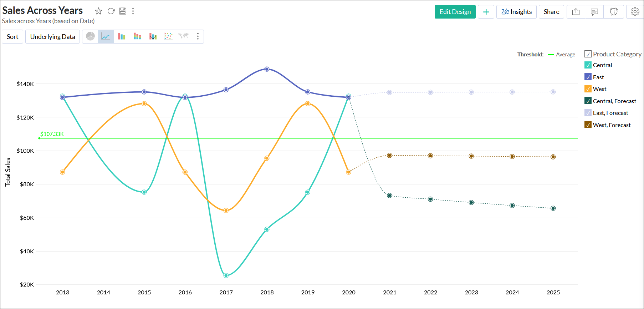This screenshot has height=309, width=644.
Task: Open more chart types menu
Action: tap(198, 36)
